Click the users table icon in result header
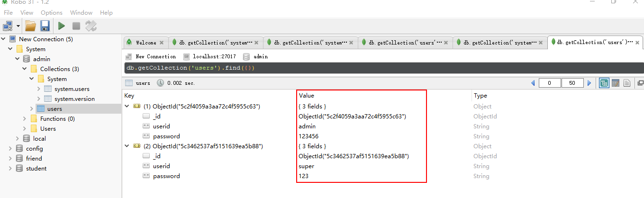The image size is (644, 198). [129, 83]
